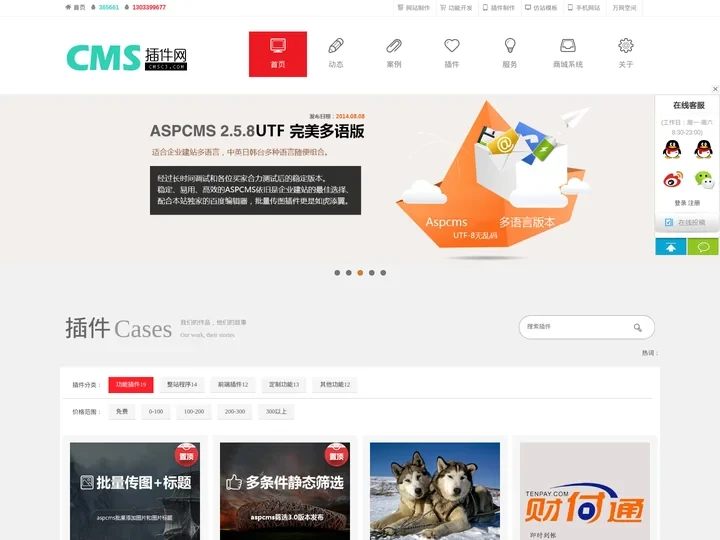Open the WeChat icon in 在线客服 panel

[704, 179]
